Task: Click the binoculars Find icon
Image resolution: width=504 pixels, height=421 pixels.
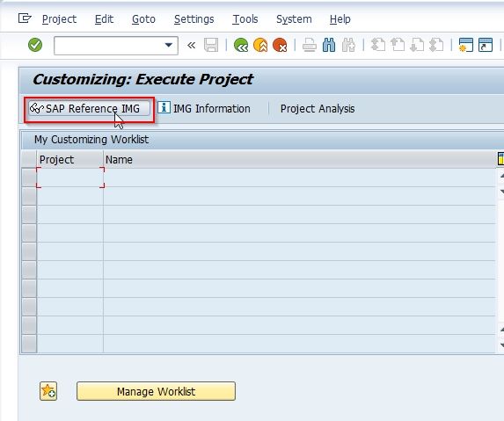Action: (329, 45)
